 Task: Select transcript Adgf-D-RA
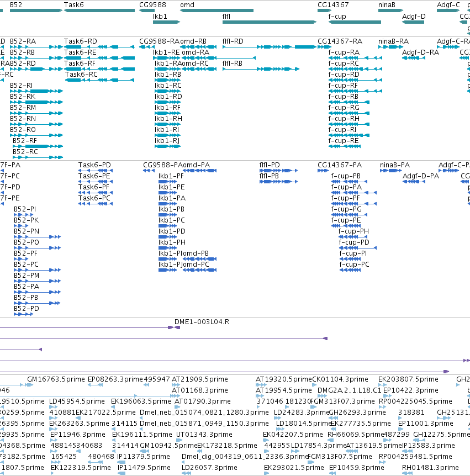click(x=414, y=58)
